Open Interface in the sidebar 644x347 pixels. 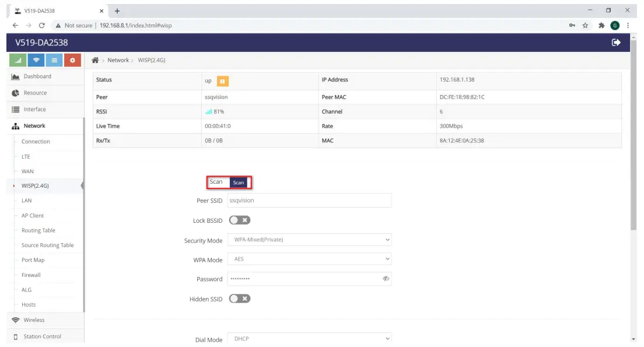45,109
